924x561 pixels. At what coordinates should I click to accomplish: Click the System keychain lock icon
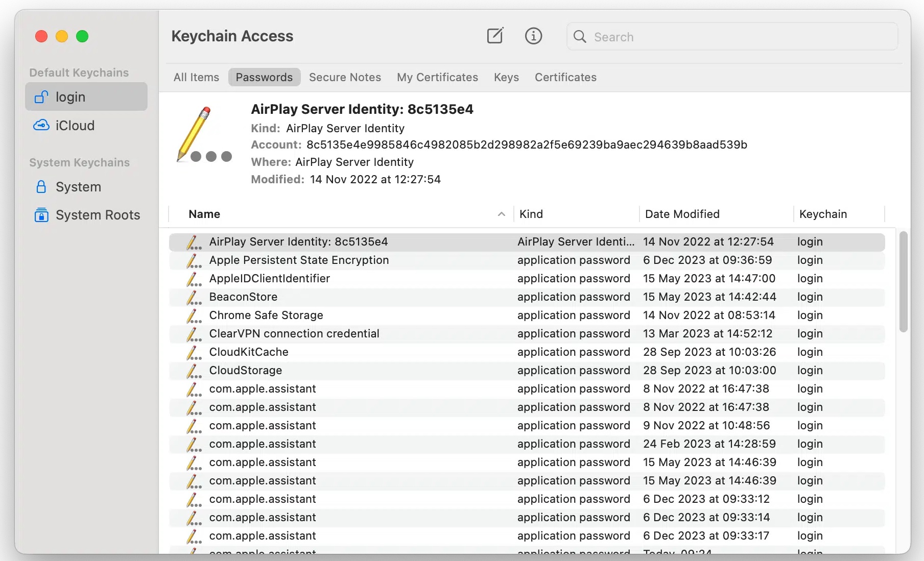coord(41,187)
